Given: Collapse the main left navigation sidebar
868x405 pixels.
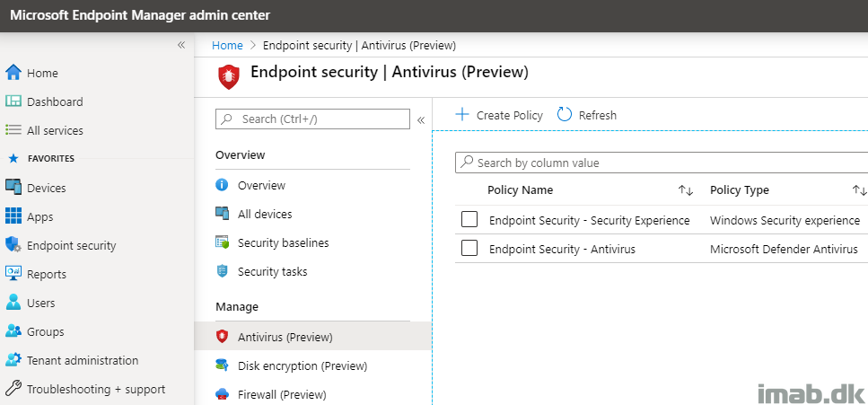Looking at the screenshot, I should tap(181, 45).
